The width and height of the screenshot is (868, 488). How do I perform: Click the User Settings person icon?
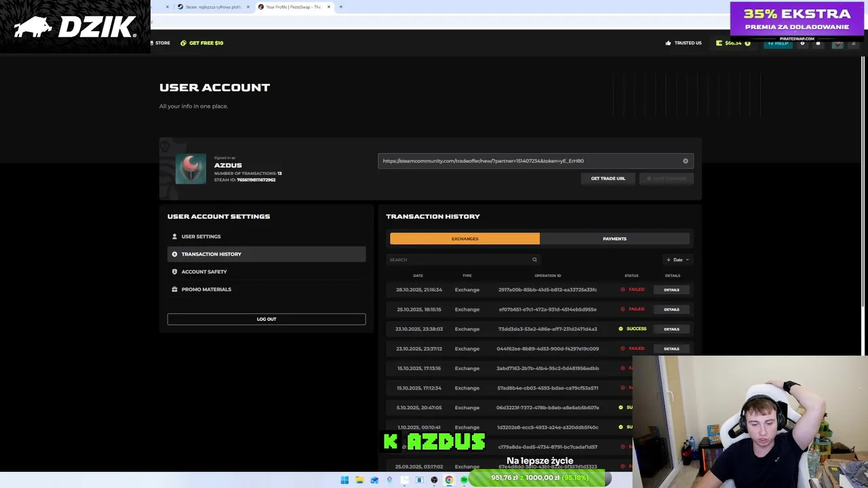pyautogui.click(x=174, y=237)
